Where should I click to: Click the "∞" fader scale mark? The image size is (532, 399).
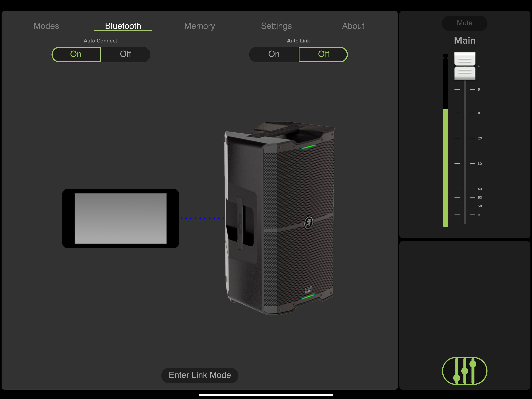(x=479, y=215)
